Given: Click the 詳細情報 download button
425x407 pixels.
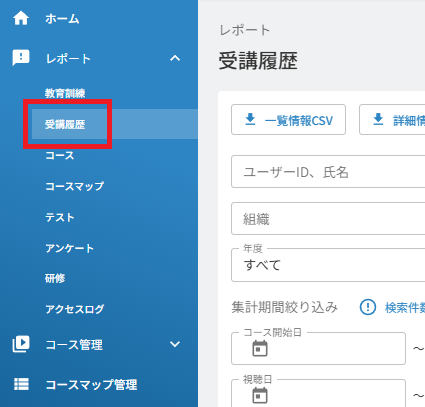Looking at the screenshot, I should click(392, 119).
